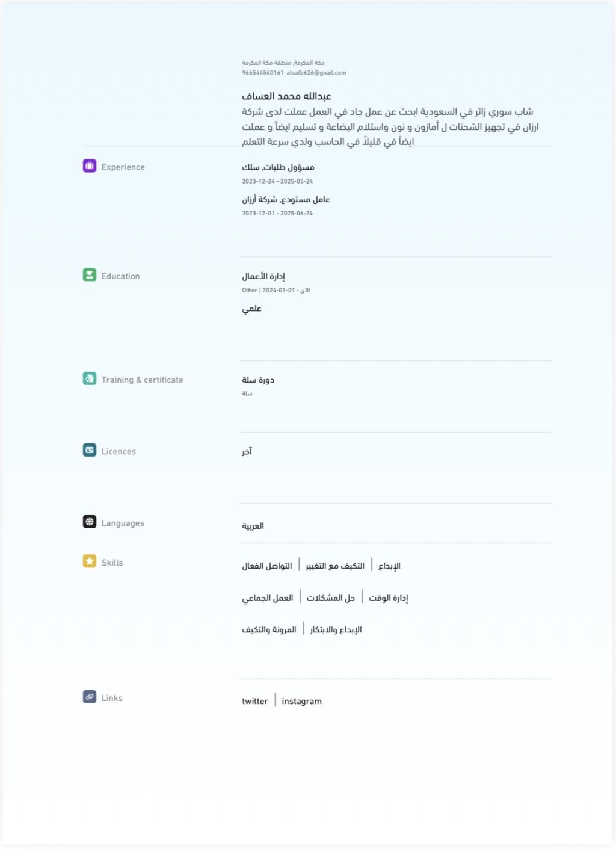The height and width of the screenshot is (849, 616).
Task: Click the email address alsafb626@gmail.com
Action: (x=316, y=73)
